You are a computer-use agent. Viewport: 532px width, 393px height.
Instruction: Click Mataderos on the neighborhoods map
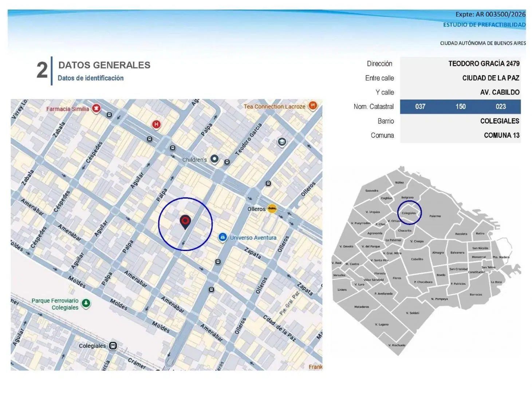coord(362,307)
